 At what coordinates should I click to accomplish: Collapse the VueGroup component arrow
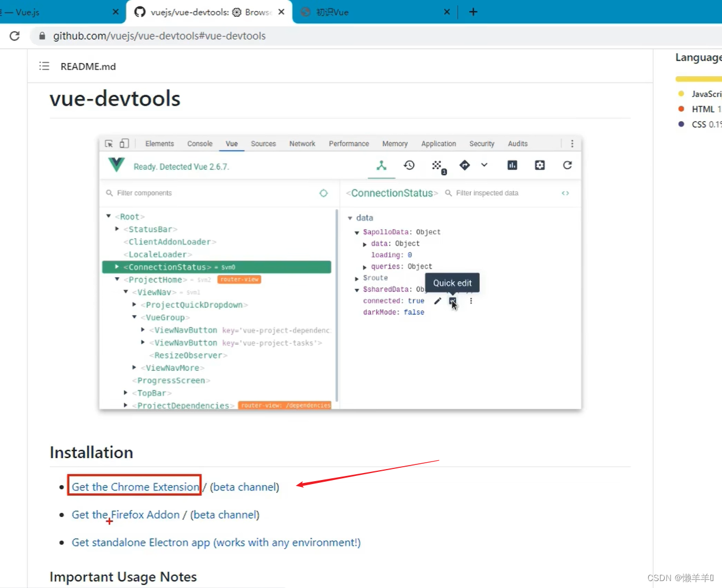pyautogui.click(x=135, y=317)
